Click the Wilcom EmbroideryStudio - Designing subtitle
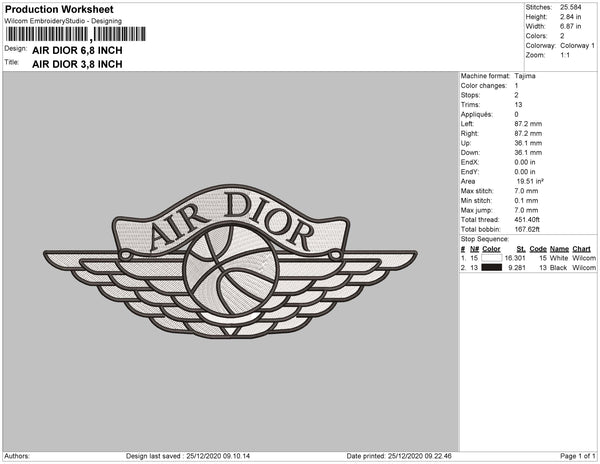The height and width of the screenshot is (464, 600). 63,21
